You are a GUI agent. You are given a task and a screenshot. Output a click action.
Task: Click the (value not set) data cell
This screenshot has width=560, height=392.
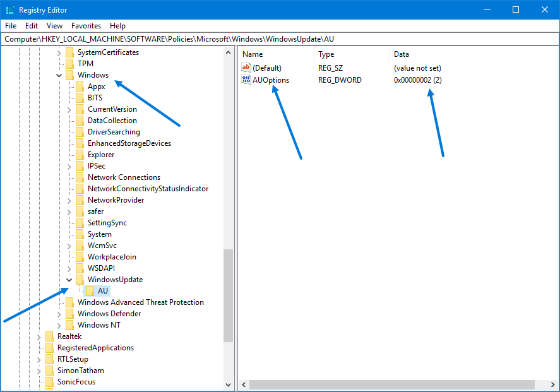pyautogui.click(x=417, y=68)
